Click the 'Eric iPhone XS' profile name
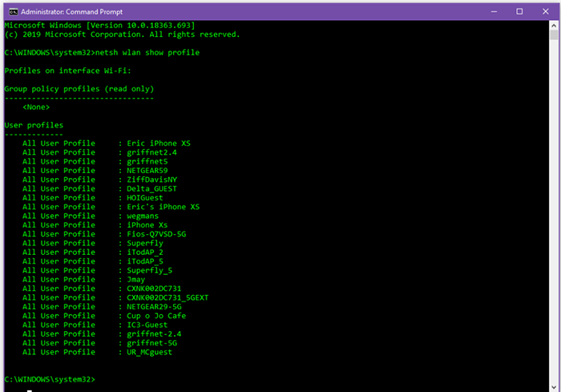561x392 pixels. tap(159, 143)
